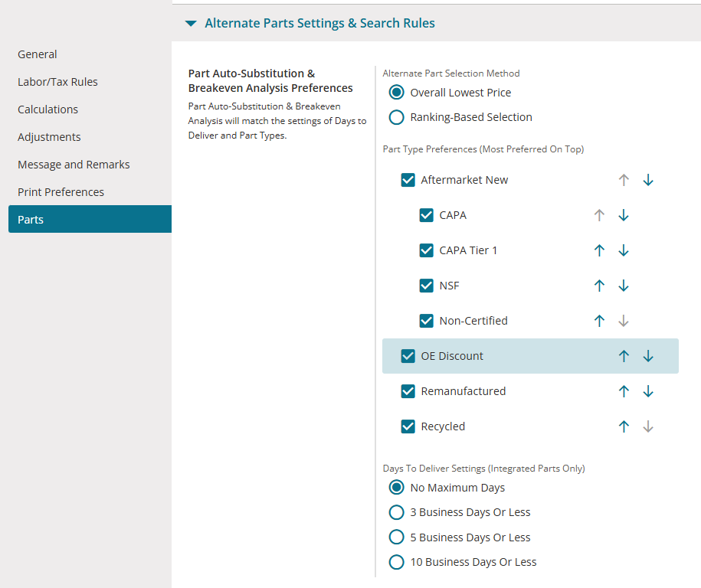Move Remanufactured down one position
Image resolution: width=701 pixels, height=588 pixels.
(x=648, y=391)
